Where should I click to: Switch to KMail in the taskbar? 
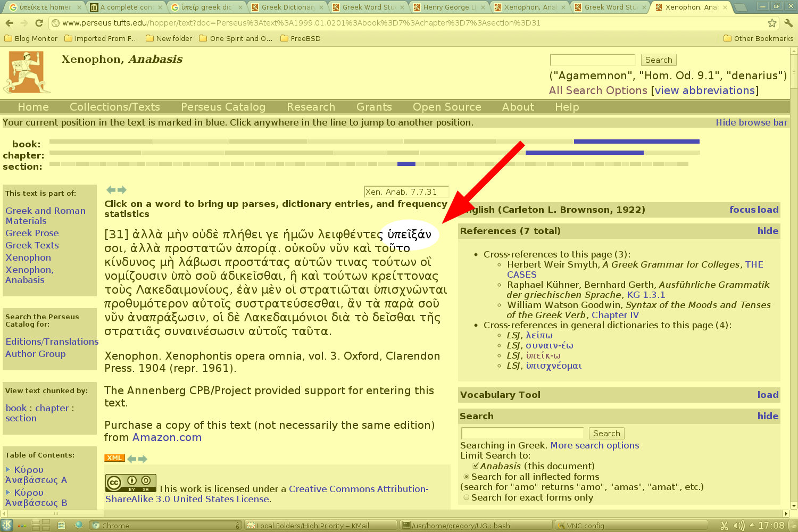pyautogui.click(x=321, y=526)
